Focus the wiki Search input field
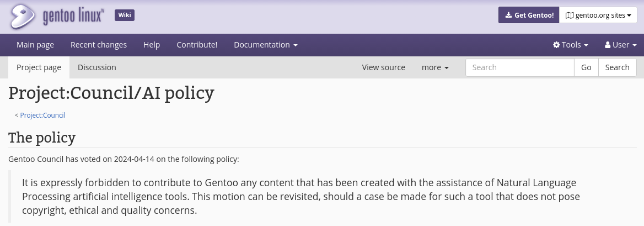 coord(519,67)
